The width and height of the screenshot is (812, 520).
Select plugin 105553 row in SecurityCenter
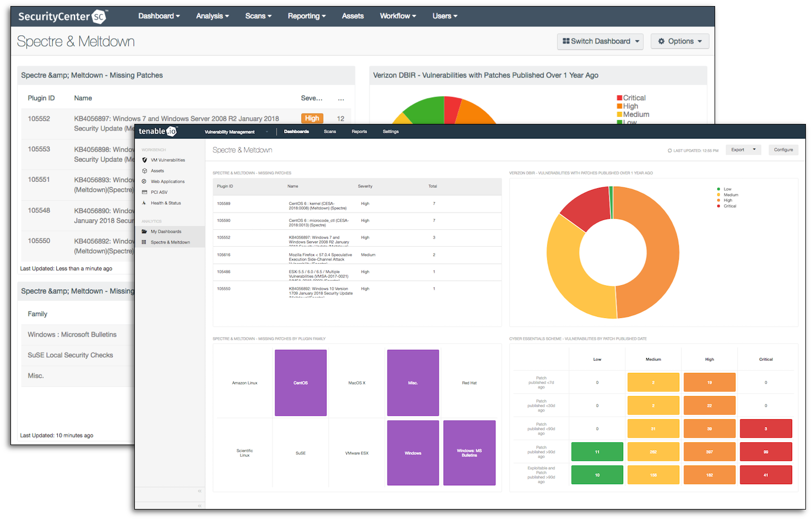(78, 154)
